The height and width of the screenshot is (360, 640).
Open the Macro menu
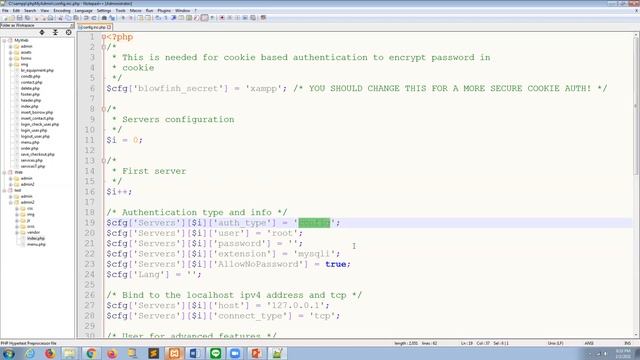[136, 11]
